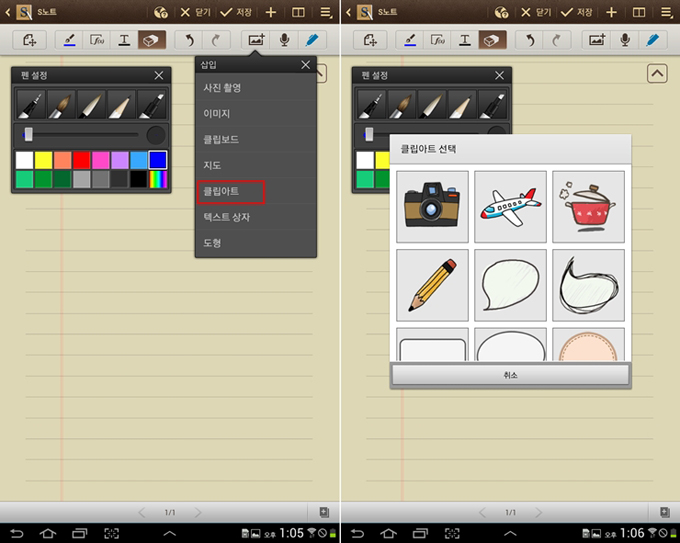Tap the microphone voice memo icon on left screen

click(x=284, y=40)
